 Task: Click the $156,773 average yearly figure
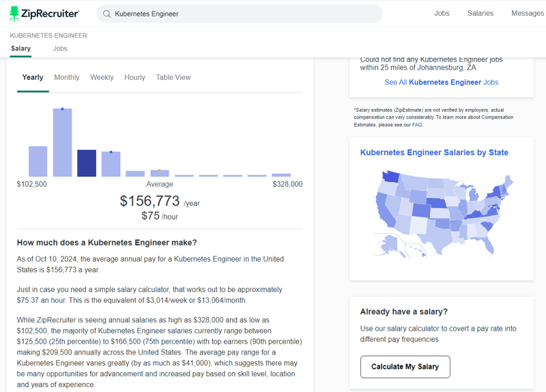coord(149,200)
